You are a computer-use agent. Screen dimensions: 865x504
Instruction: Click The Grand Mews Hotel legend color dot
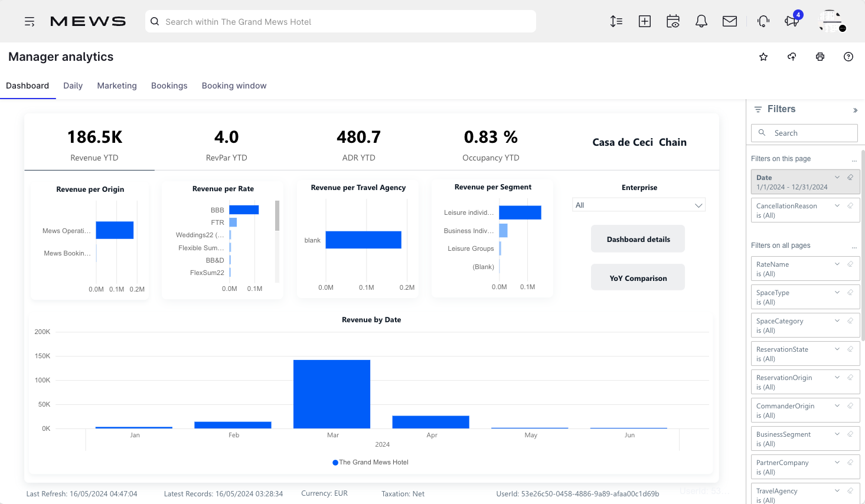coord(334,462)
